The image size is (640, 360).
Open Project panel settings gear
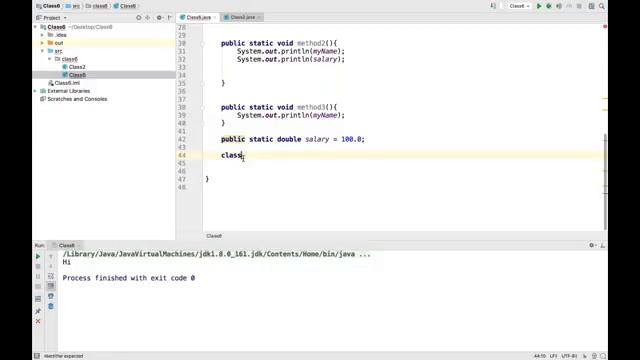159,18
